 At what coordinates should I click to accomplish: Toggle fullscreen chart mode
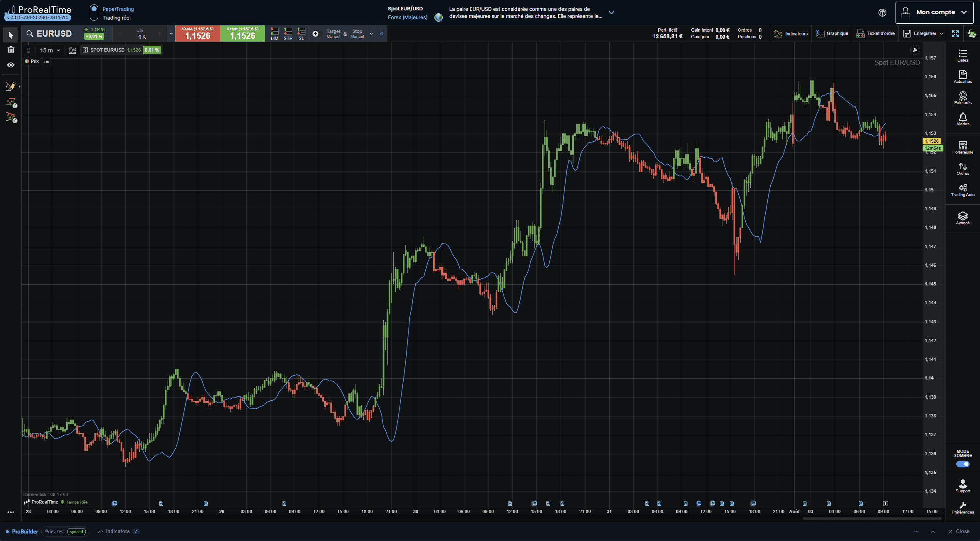[955, 34]
